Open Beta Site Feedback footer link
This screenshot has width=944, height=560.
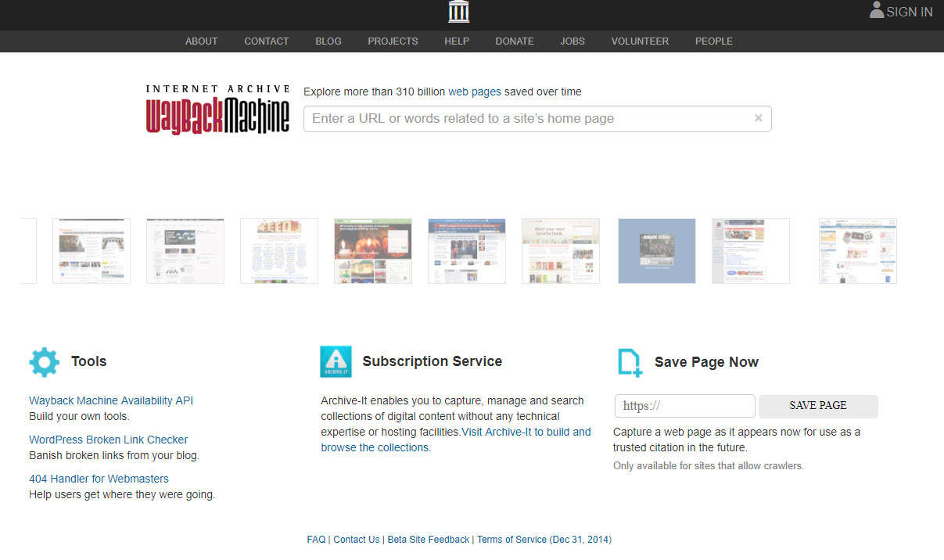pos(429,540)
